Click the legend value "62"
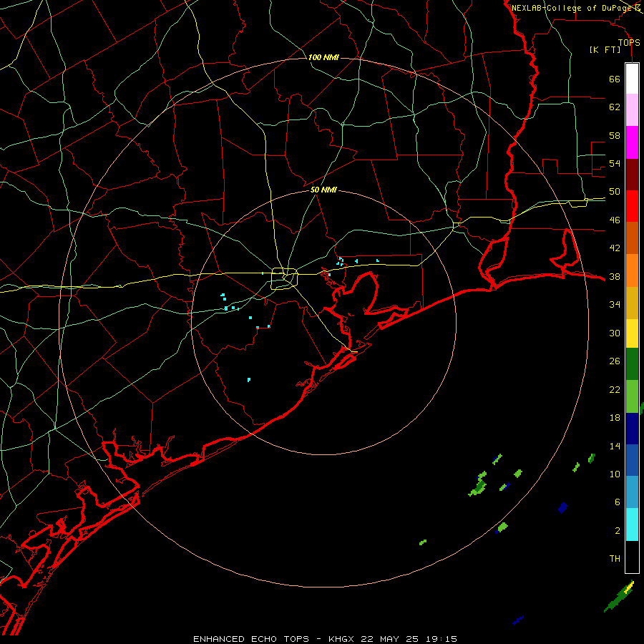Image resolution: width=644 pixels, height=644 pixels. click(615, 107)
